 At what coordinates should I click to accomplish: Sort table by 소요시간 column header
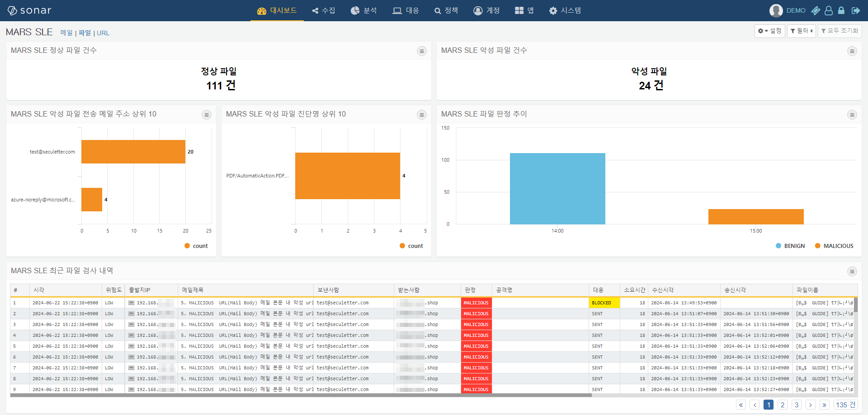pyautogui.click(x=634, y=290)
